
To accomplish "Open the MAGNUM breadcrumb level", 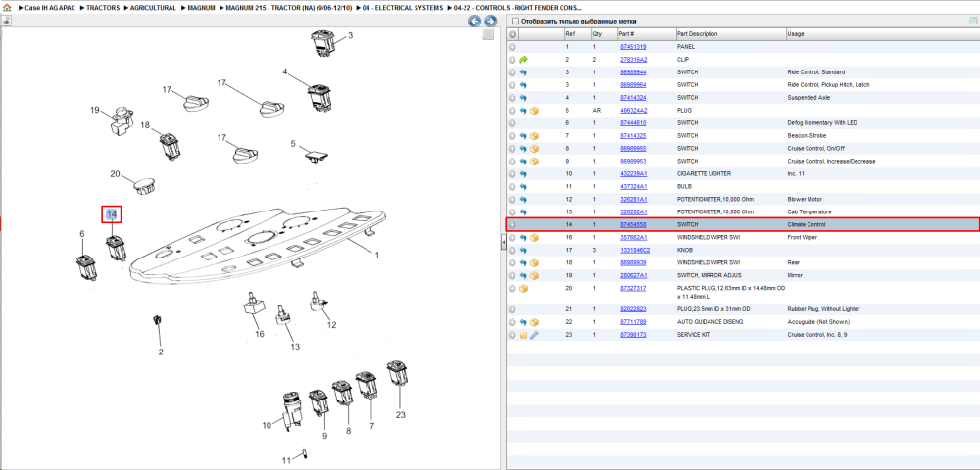I will click(x=201, y=8).
